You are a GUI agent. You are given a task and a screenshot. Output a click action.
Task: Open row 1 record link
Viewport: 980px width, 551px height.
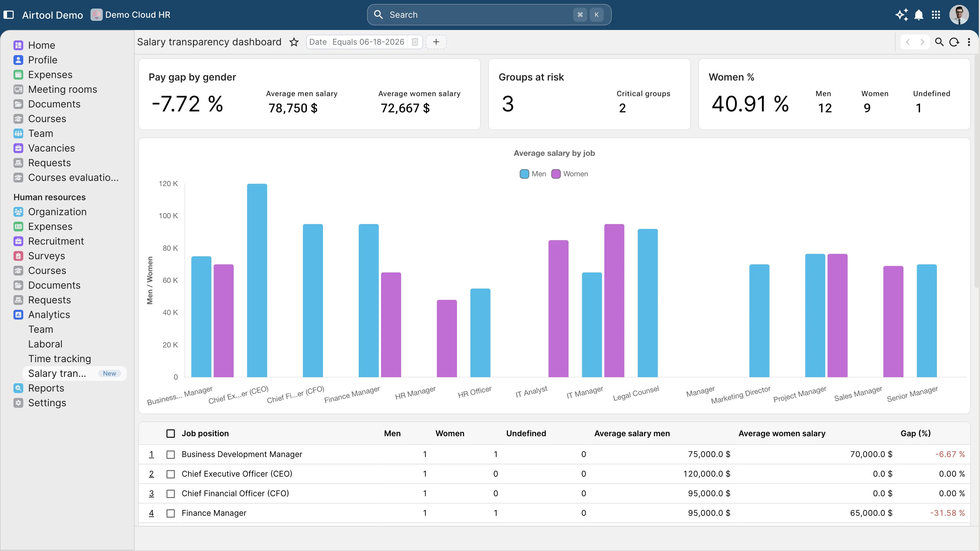pos(151,454)
